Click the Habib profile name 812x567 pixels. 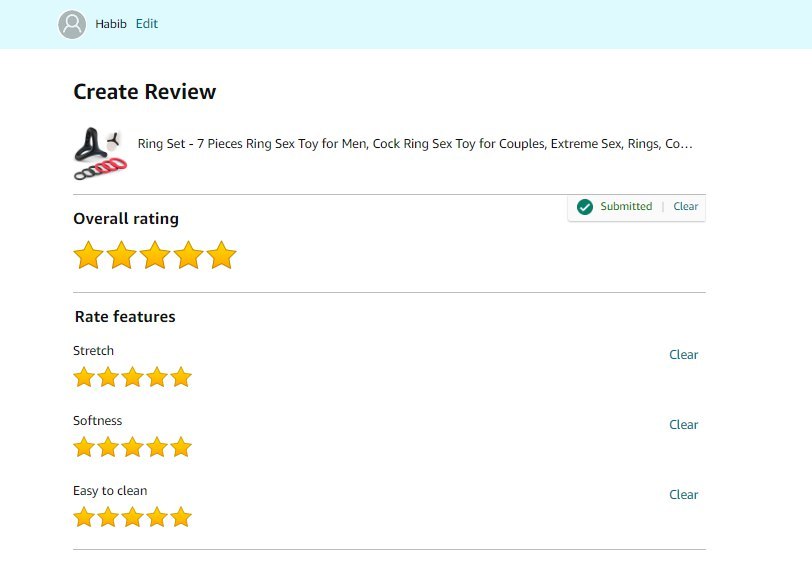point(111,24)
